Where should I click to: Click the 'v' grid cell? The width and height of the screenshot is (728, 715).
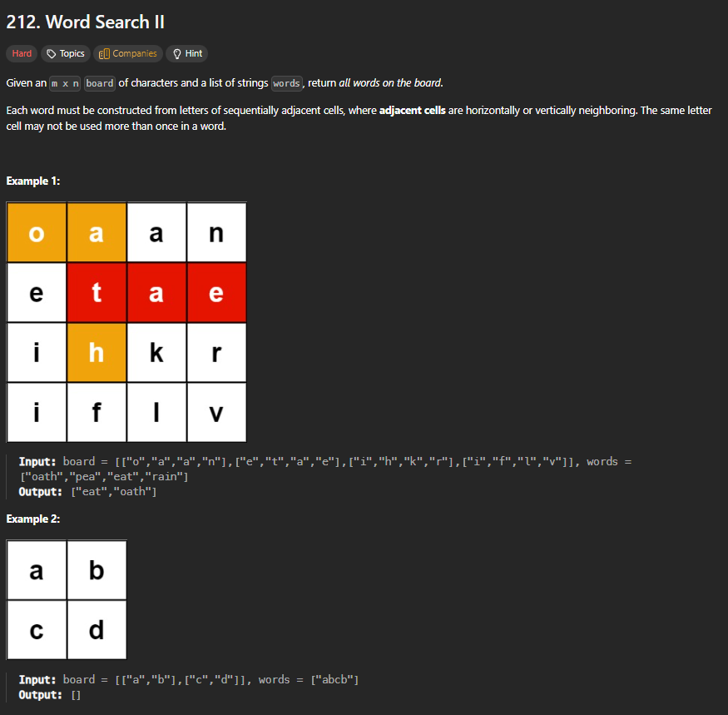coord(216,412)
